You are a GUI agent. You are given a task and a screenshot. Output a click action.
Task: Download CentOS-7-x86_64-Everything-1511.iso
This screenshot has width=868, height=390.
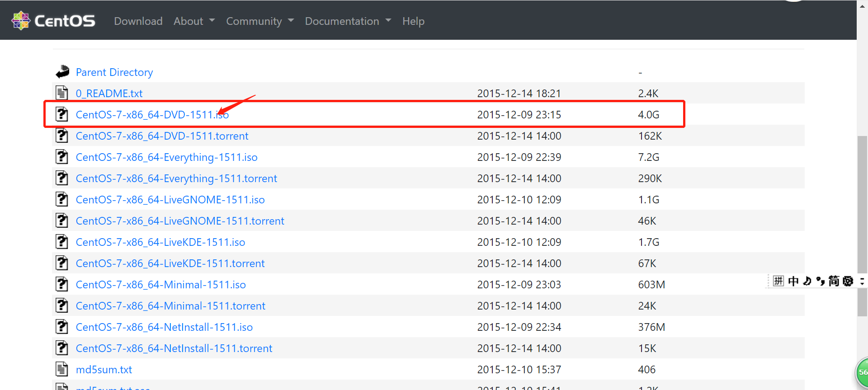click(x=167, y=157)
